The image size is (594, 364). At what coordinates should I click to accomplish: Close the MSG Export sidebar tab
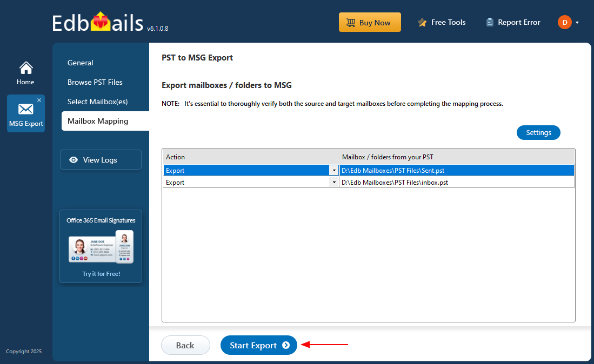tap(39, 100)
